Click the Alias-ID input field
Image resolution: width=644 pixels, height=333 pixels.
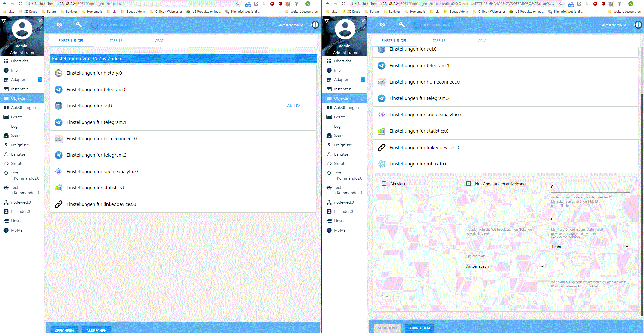[x=463, y=289]
